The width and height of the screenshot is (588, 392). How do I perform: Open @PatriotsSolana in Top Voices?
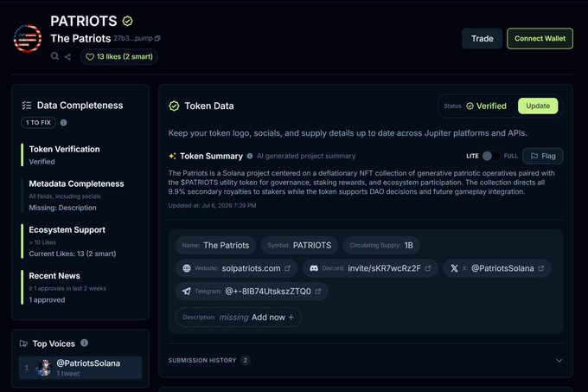(x=80, y=368)
